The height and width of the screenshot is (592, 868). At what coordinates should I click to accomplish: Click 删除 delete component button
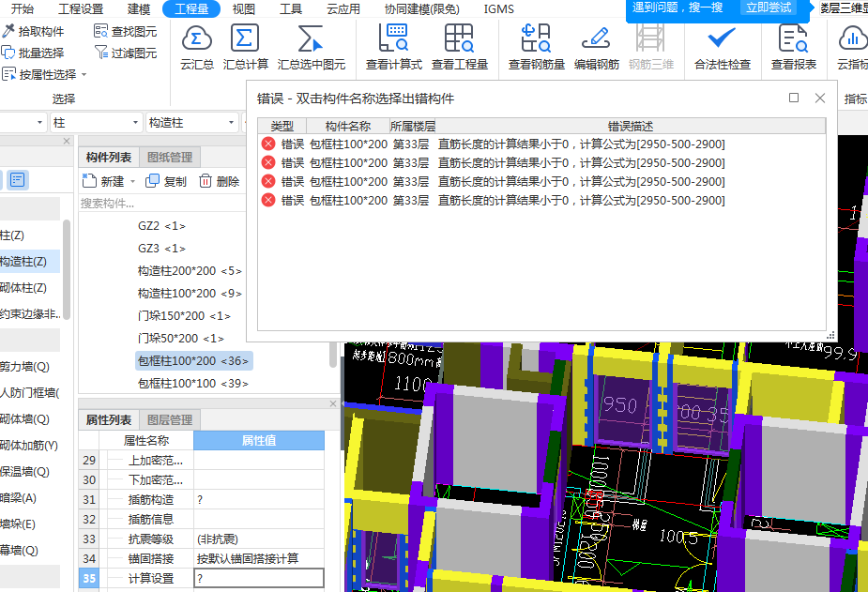(x=220, y=181)
